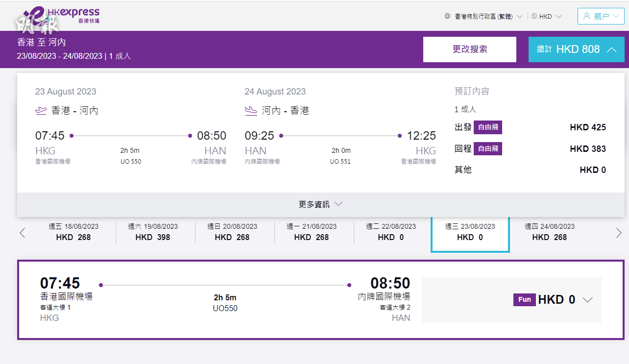Click the globe region icon

tap(447, 16)
